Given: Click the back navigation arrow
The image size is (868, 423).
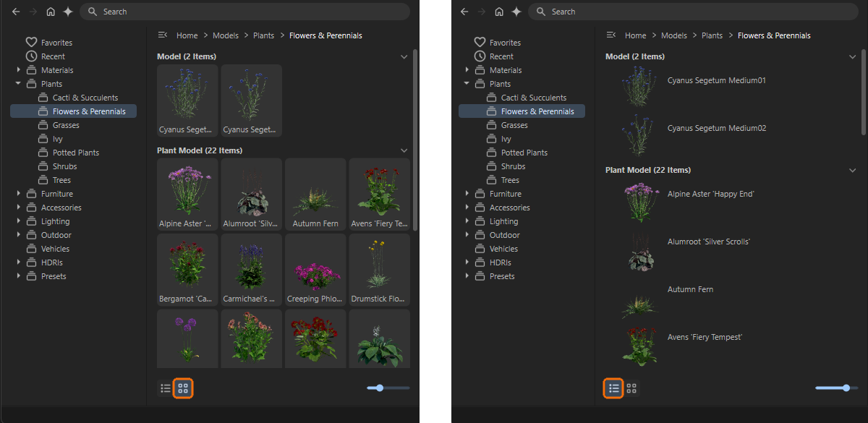Looking at the screenshot, I should click(16, 12).
